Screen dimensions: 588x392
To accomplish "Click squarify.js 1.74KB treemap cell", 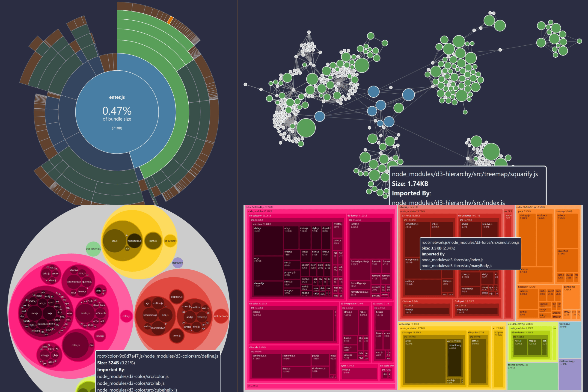I will [567, 261].
